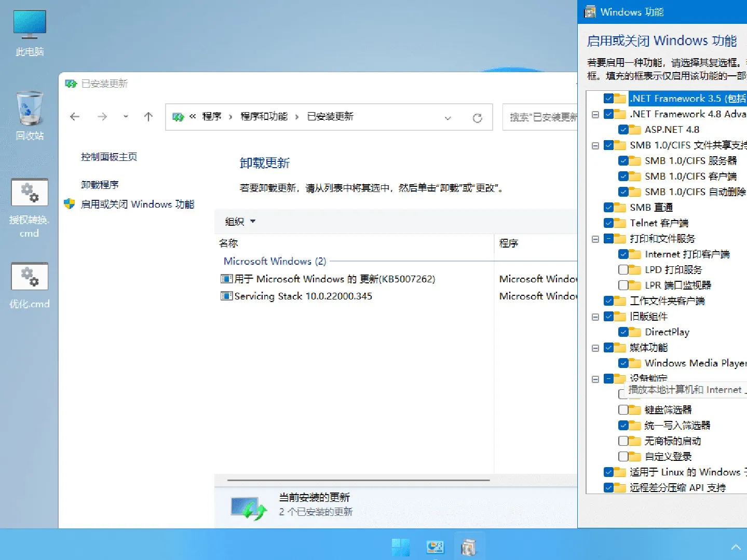This screenshot has width=747, height=560.
Task: Uncheck SMB 1.0/CIFS 服务器
Action: coord(623,161)
